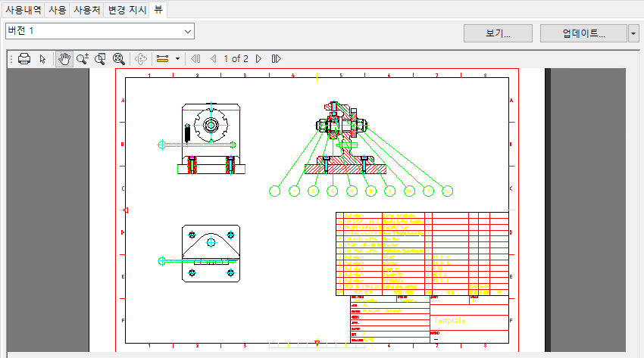Activate the Select pointer tool

point(42,59)
